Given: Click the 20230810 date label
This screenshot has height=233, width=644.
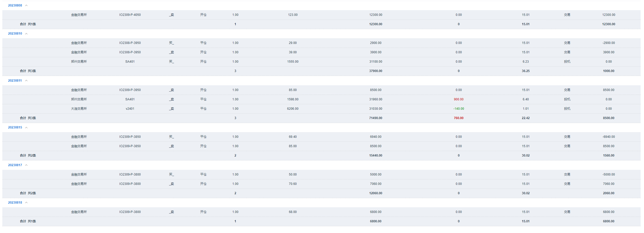Looking at the screenshot, I should [x=15, y=34].
